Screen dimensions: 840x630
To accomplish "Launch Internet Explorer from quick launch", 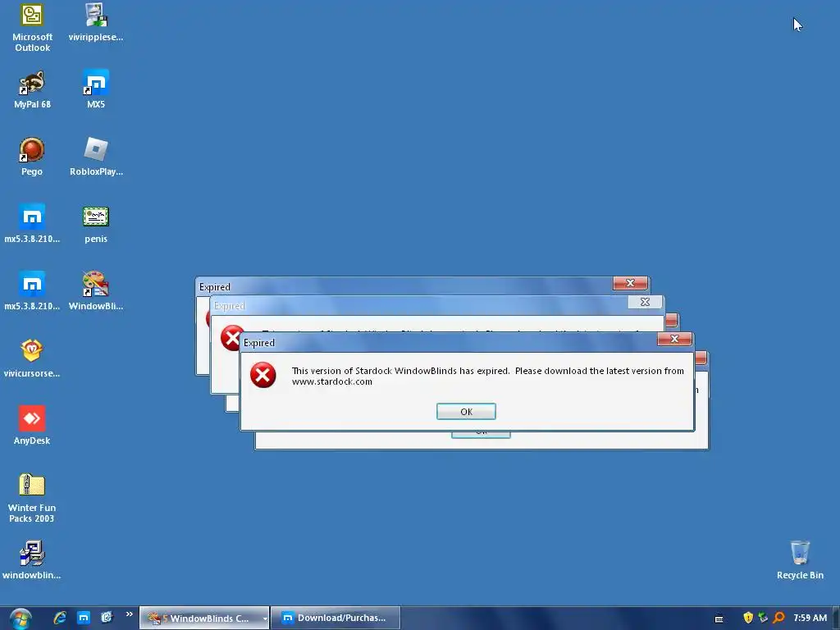I will pos(60,618).
